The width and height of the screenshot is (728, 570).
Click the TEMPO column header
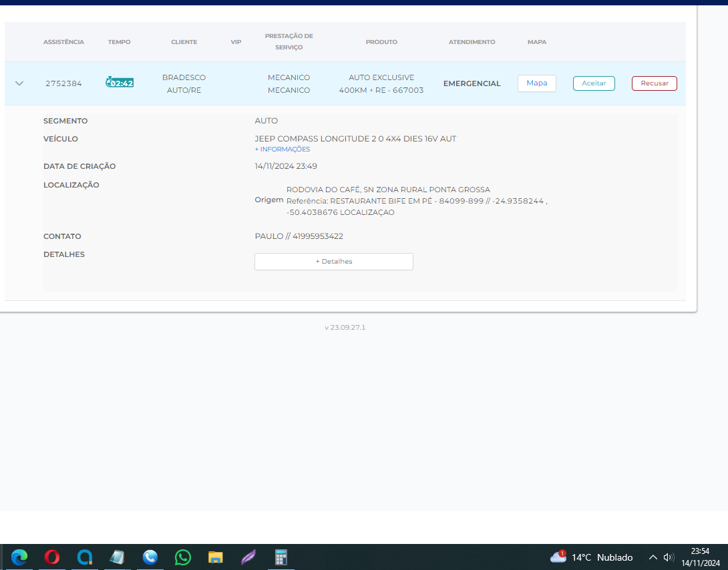click(x=120, y=42)
